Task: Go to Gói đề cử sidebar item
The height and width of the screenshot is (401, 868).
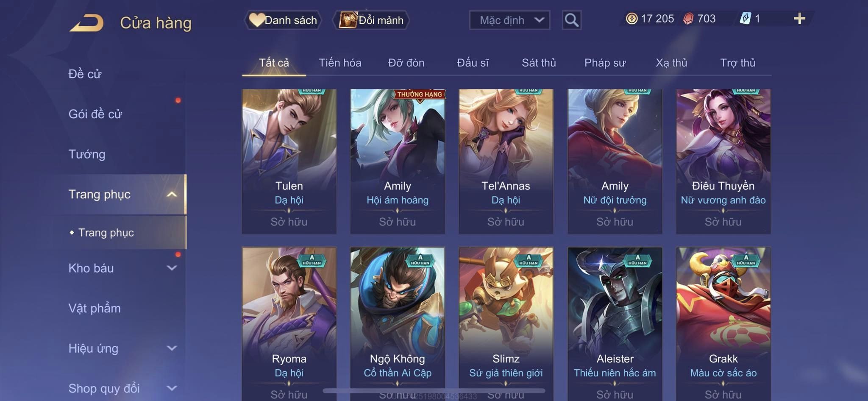Action: coord(95,114)
